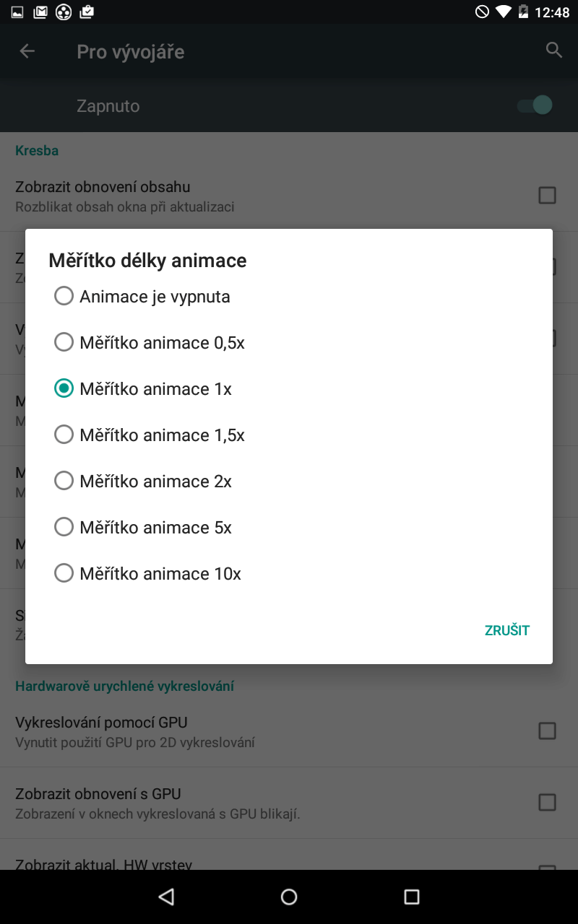The width and height of the screenshot is (578, 924).
Task: Enable Vykreslování pomocí GPU checkbox
Action: [x=547, y=731]
